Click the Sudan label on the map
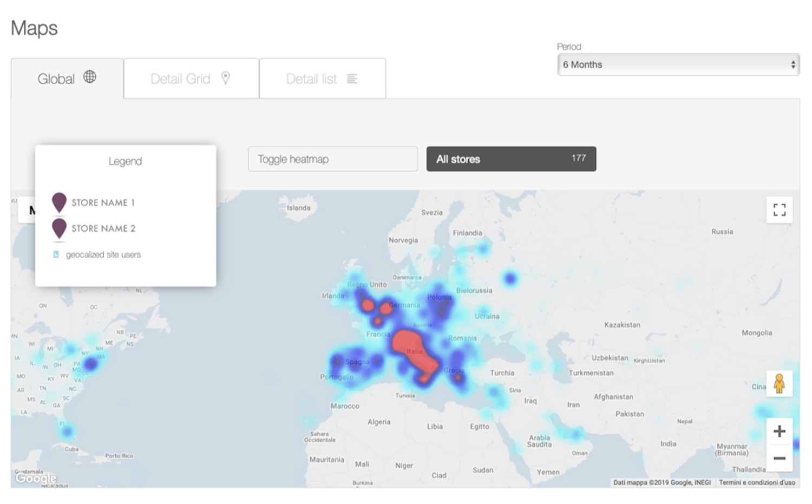 click(483, 470)
